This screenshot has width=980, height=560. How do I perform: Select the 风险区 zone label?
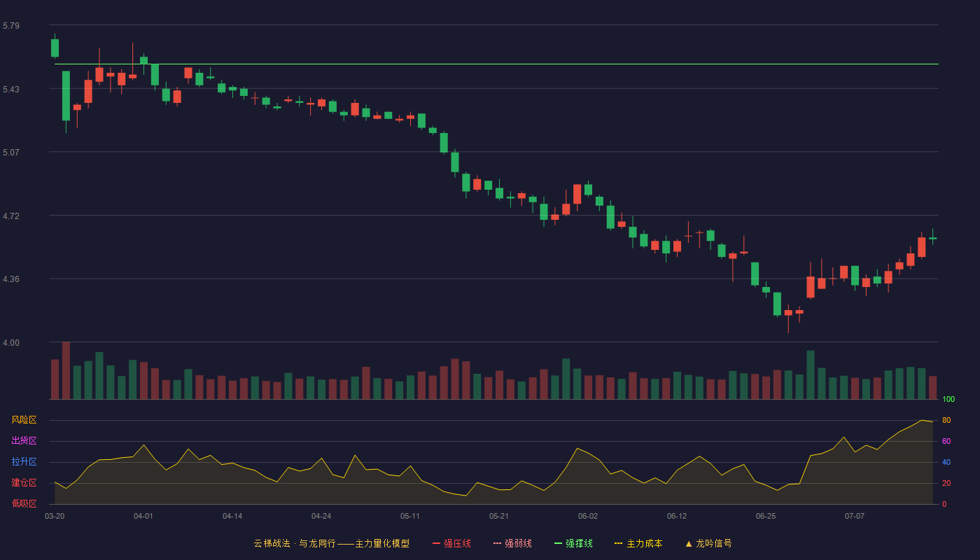coord(24,420)
